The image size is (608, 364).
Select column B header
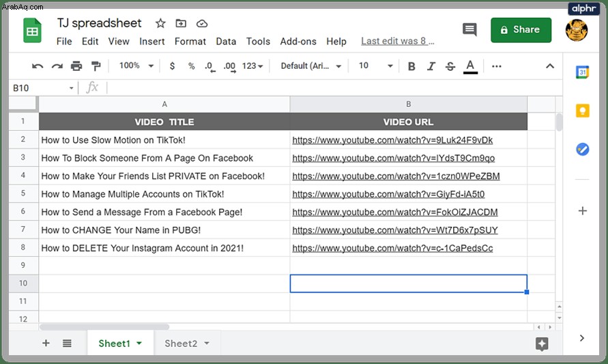point(408,104)
